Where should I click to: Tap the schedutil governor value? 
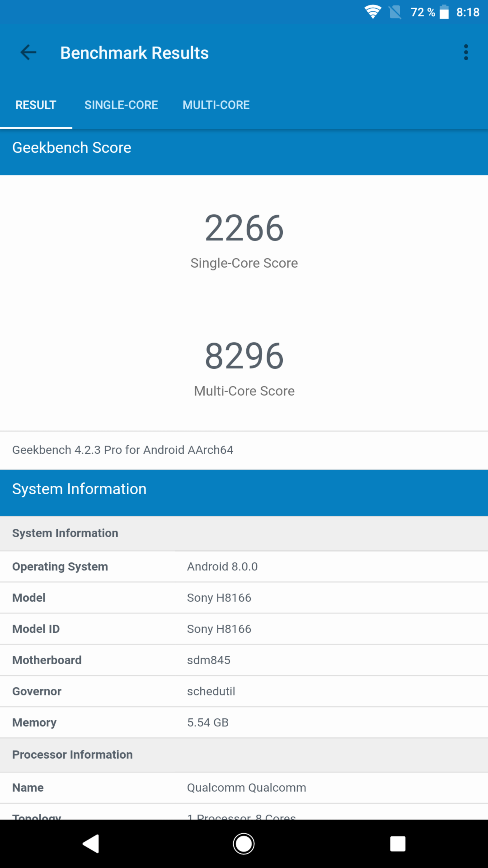211,691
